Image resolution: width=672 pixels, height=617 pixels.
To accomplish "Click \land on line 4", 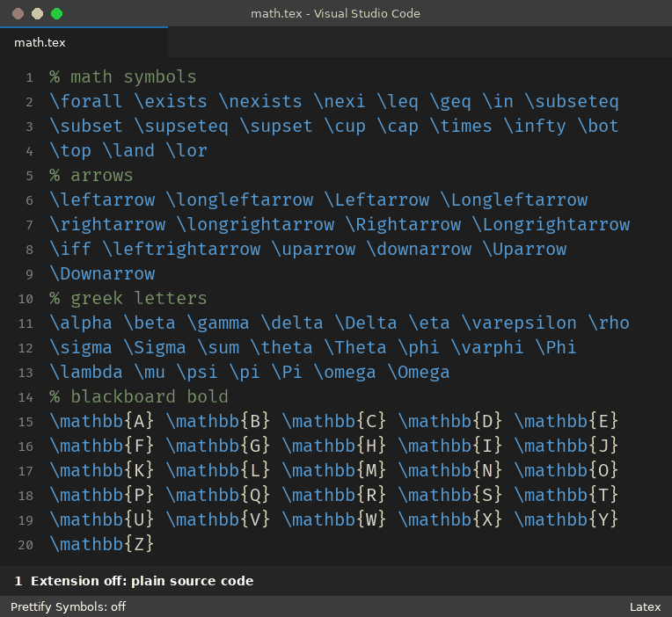I will 128,150.
